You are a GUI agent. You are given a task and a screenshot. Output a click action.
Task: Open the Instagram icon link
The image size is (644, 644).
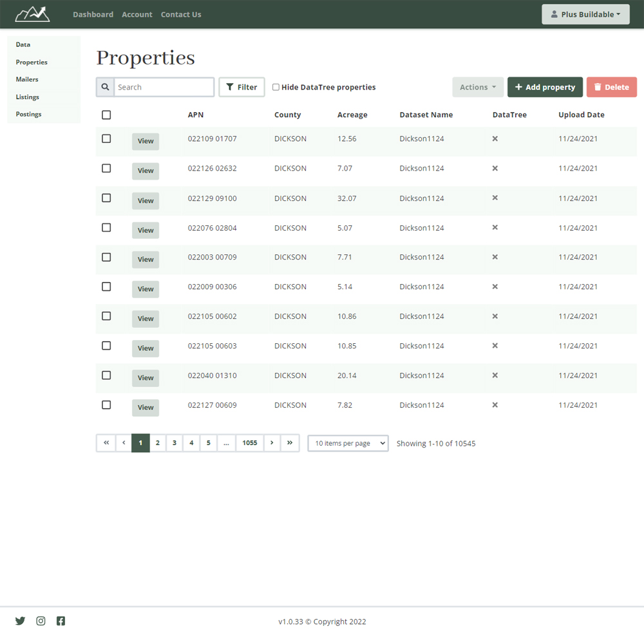(x=41, y=621)
